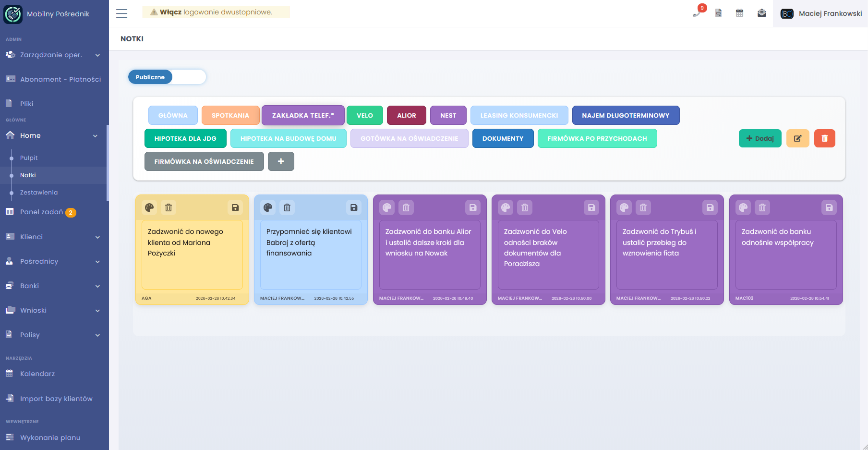868x450 pixels.
Task: Collapse the Home sidebar section
Action: point(53,135)
